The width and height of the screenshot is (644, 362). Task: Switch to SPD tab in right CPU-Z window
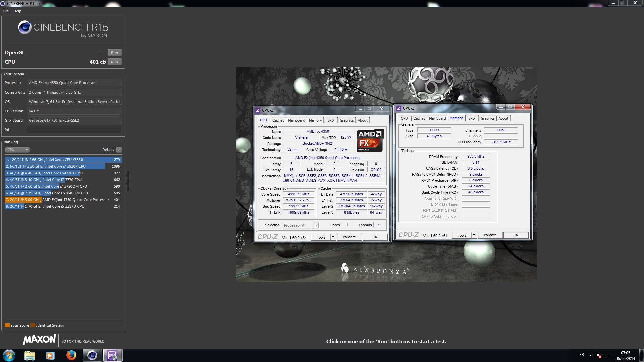tap(472, 118)
